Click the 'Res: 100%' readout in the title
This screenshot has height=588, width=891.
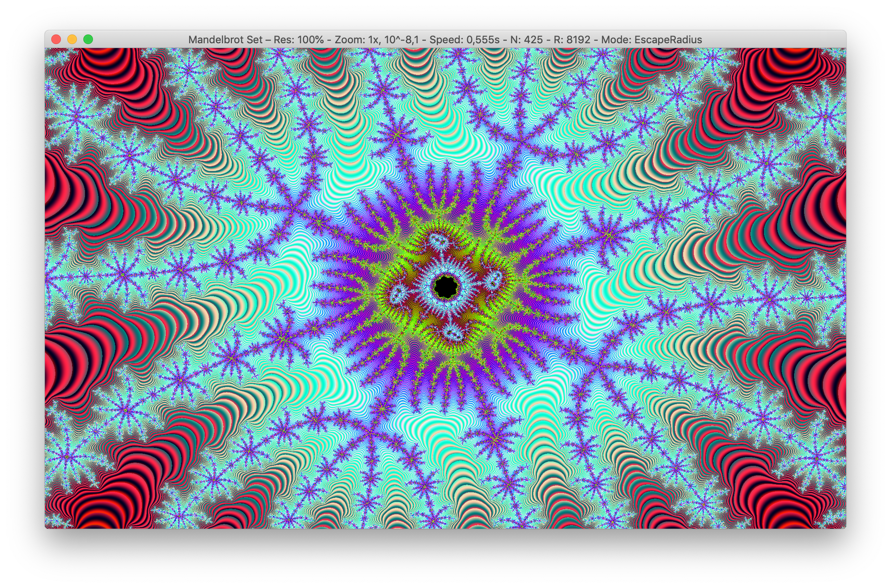(298, 40)
